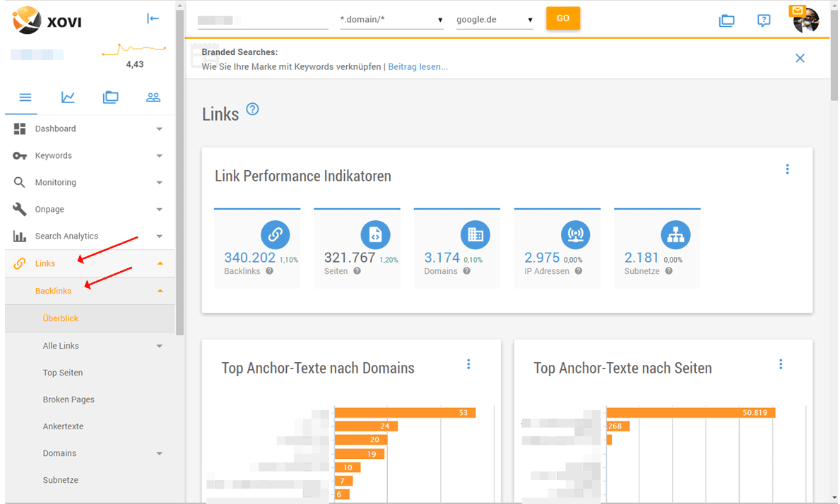840x504 pixels.
Task: Click the Links chain icon in sidebar
Action: pos(19,264)
